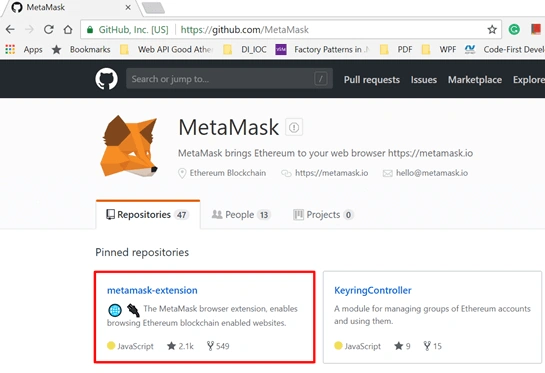Image resolution: width=545 pixels, height=373 pixels.
Task: Reload the page with the refresh icon
Action: pos(49,30)
